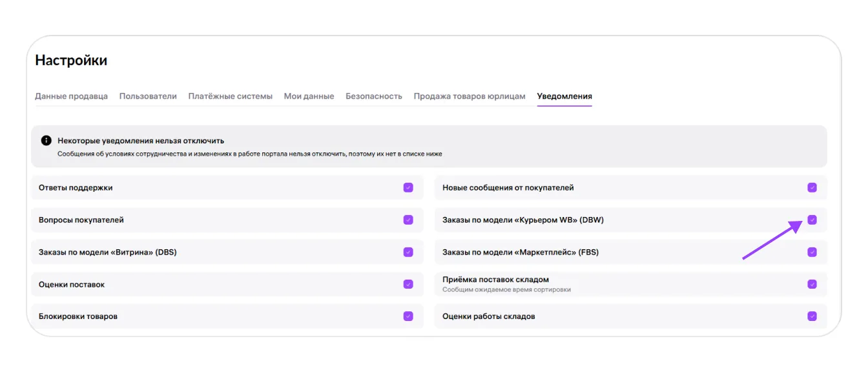Click the text Некоторые уведомления нельзя отключить

coord(141,140)
